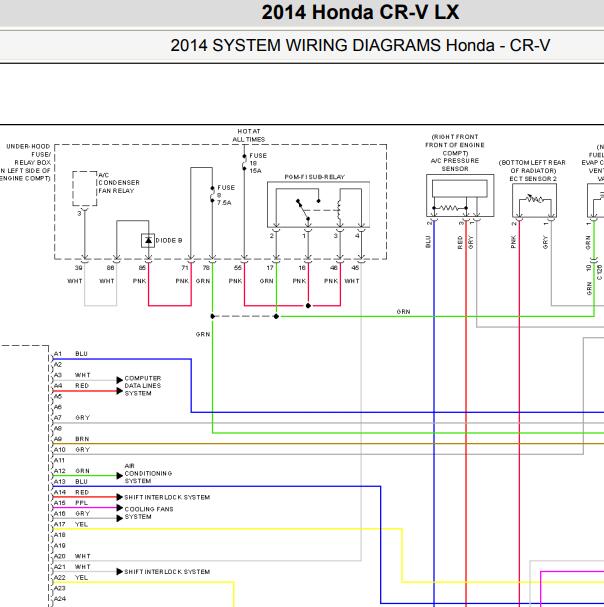The height and width of the screenshot is (607, 604).
Task: Select the 'DIODE B' text label
Action: coord(169,240)
